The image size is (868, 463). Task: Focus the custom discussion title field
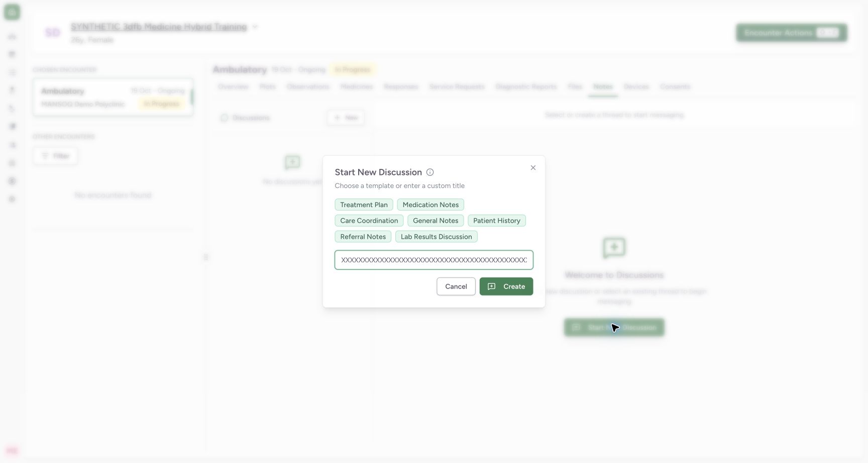tap(434, 260)
